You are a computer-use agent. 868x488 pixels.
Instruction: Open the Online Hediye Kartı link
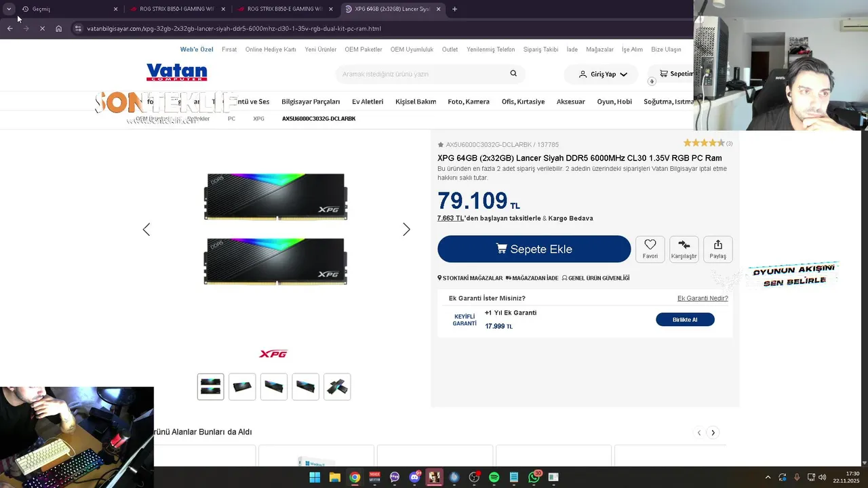pos(271,49)
